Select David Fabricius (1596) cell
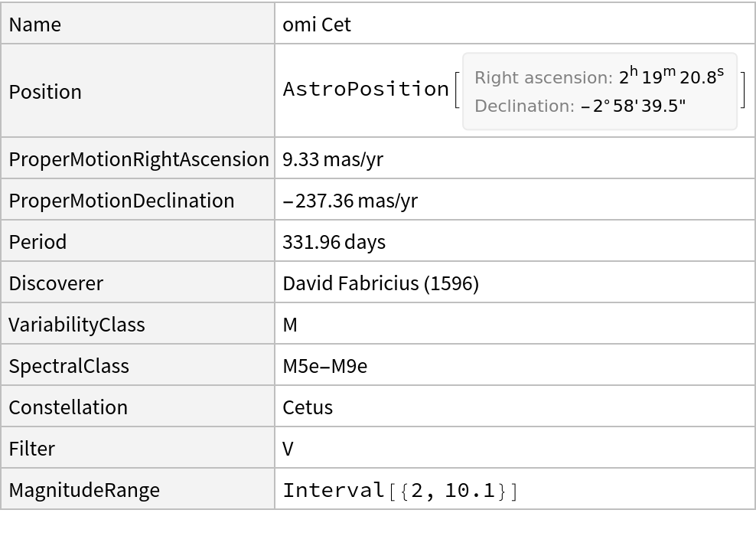 tap(380, 283)
